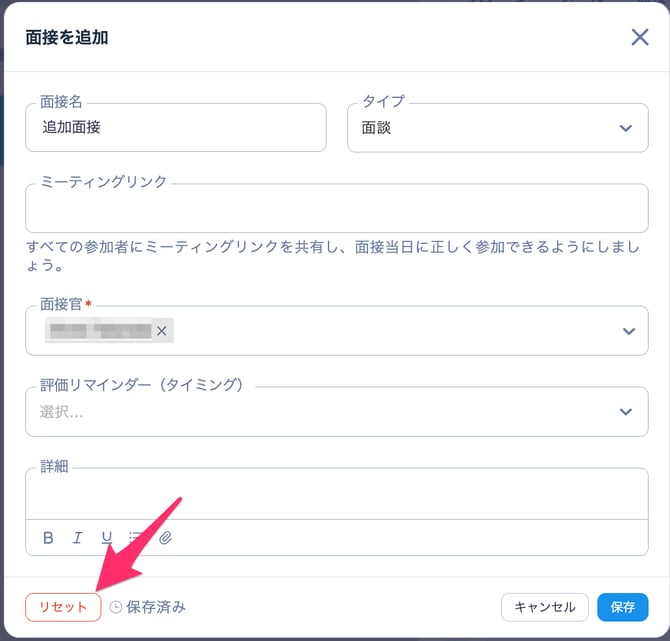This screenshot has width=670, height=641.
Task: Click the 選択... placeholder in the reminder field
Action: (62, 412)
